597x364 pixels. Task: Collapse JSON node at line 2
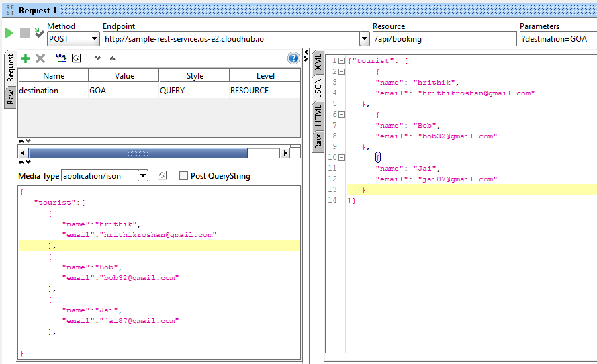tap(342, 72)
